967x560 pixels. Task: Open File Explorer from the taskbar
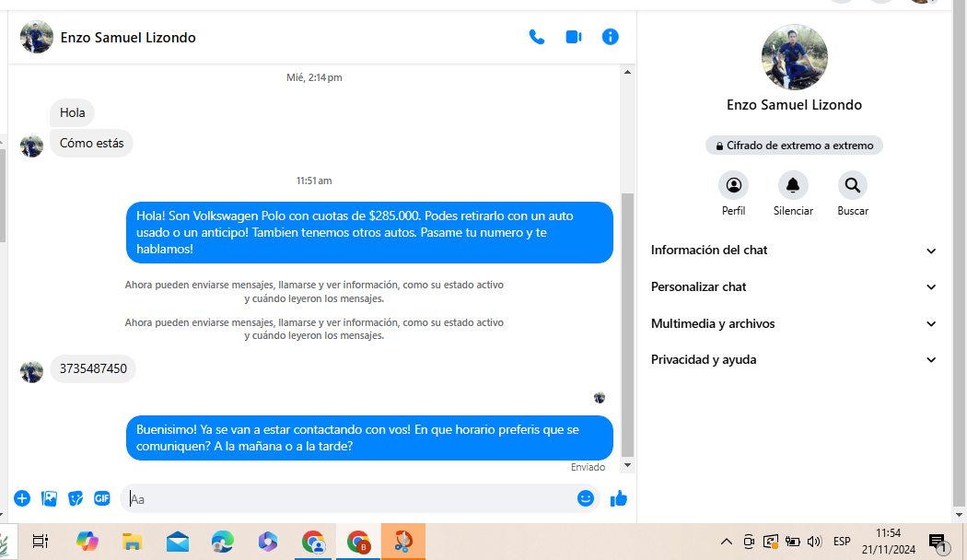132,542
